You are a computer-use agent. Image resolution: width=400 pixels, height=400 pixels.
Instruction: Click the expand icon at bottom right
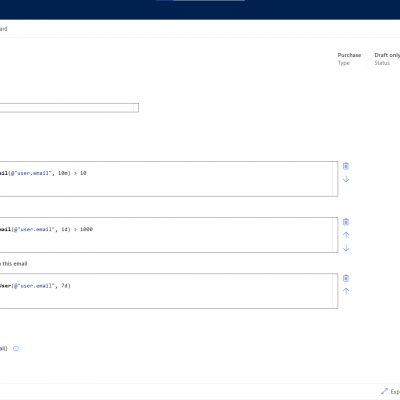[384, 391]
